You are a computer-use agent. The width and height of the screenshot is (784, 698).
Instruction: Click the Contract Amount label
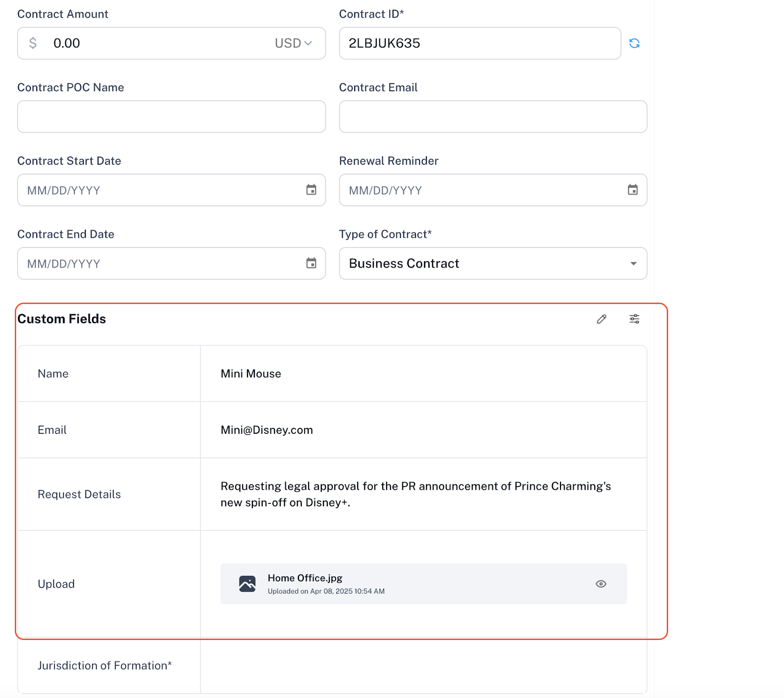63,14
